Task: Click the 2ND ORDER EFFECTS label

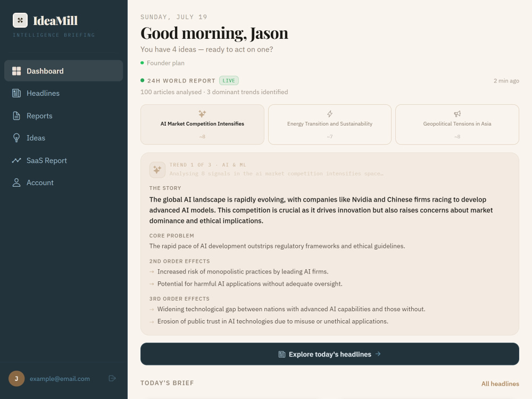Action: (179, 261)
